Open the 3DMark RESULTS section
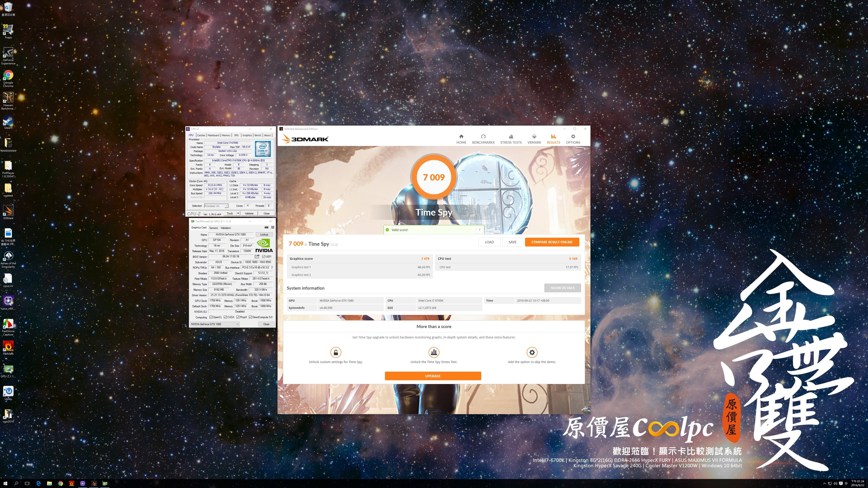The width and height of the screenshot is (868, 488). click(x=553, y=139)
